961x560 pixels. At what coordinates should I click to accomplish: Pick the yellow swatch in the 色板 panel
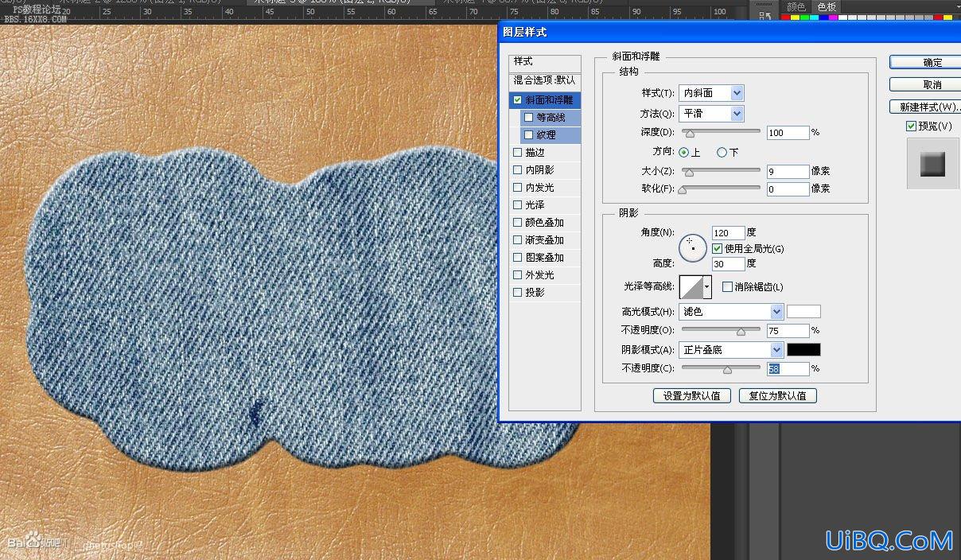tap(795, 17)
